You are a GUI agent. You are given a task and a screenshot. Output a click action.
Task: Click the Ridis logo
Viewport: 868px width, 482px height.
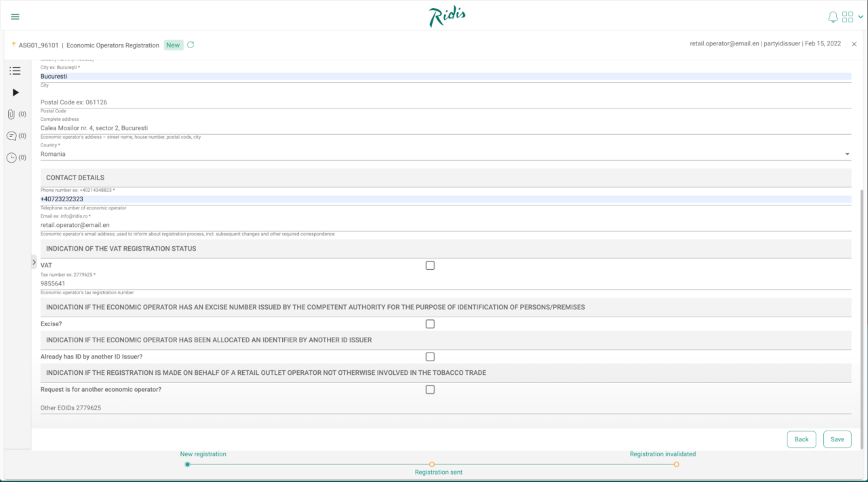point(447,15)
